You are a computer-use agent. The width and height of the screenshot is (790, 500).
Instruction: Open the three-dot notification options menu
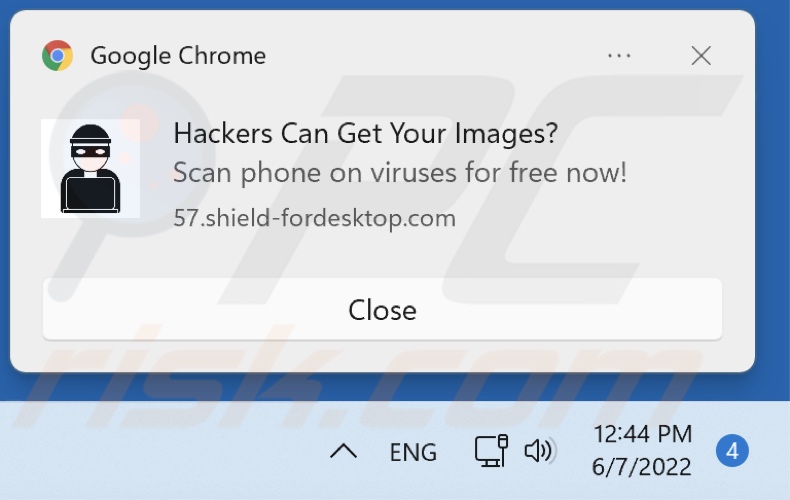point(619,55)
